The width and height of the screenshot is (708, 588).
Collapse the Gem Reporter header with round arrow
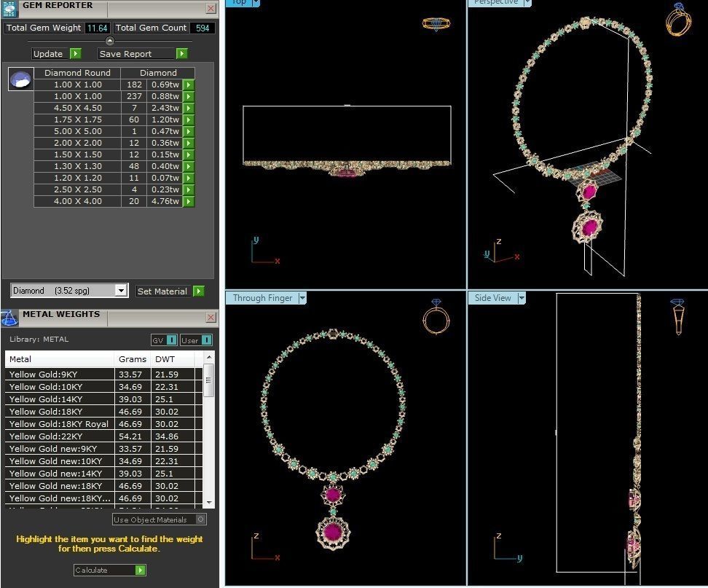[110, 41]
